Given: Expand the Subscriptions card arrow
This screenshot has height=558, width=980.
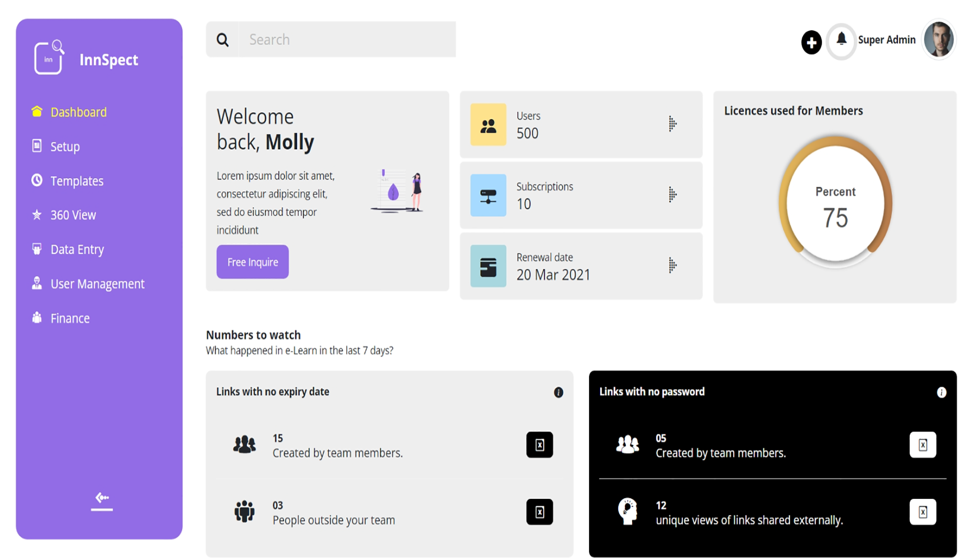Looking at the screenshot, I should (672, 195).
